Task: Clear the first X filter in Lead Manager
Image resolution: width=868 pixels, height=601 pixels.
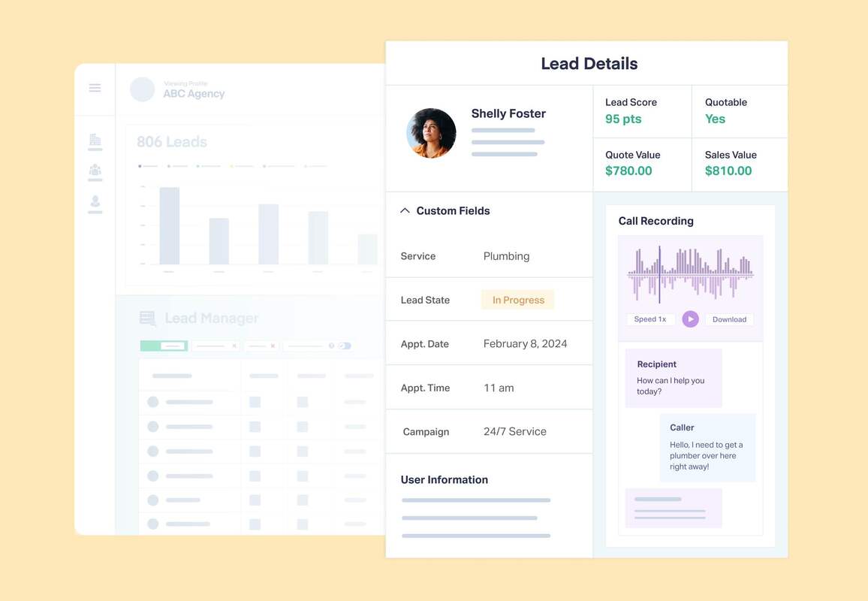Action: (x=234, y=346)
